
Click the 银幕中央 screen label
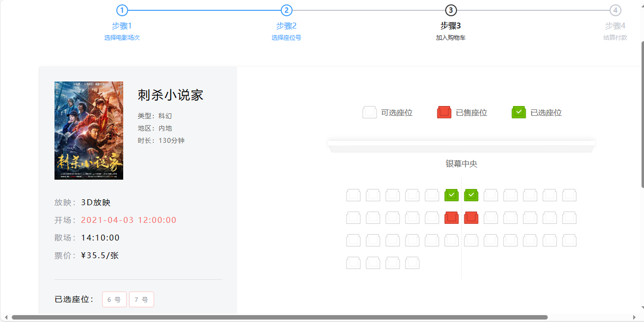point(461,164)
